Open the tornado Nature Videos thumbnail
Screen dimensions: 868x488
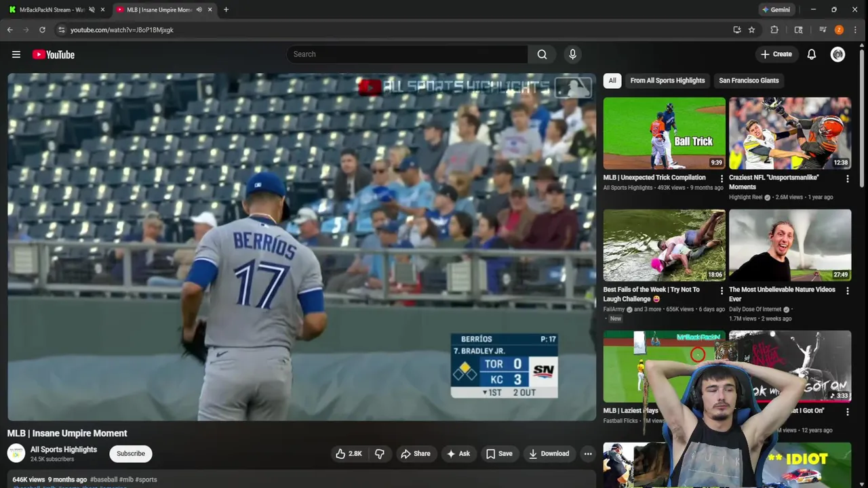pos(790,245)
